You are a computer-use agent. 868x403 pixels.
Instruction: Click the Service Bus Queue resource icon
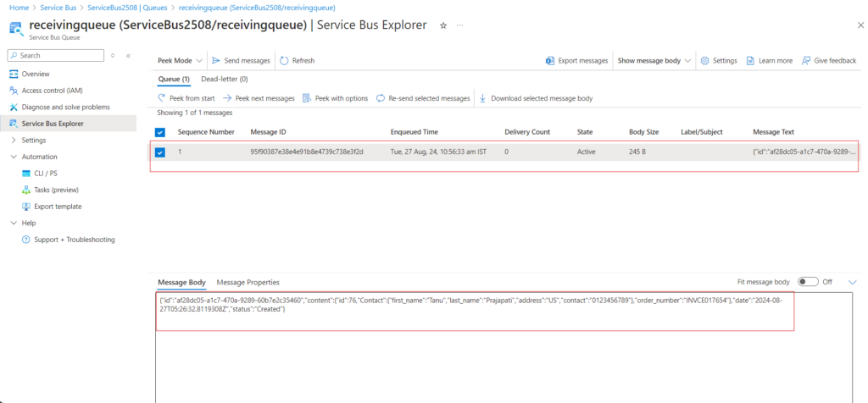pyautogui.click(x=15, y=29)
